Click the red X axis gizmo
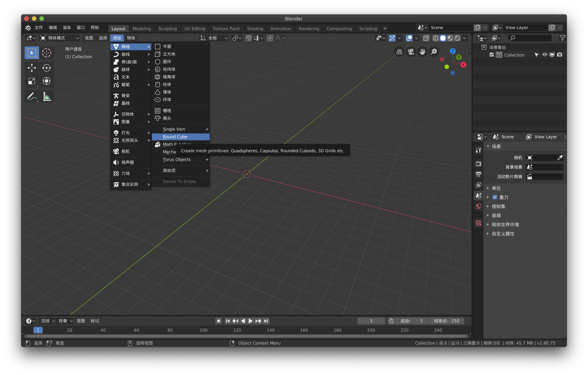Viewport: 588px width, 375px height. pos(463,65)
